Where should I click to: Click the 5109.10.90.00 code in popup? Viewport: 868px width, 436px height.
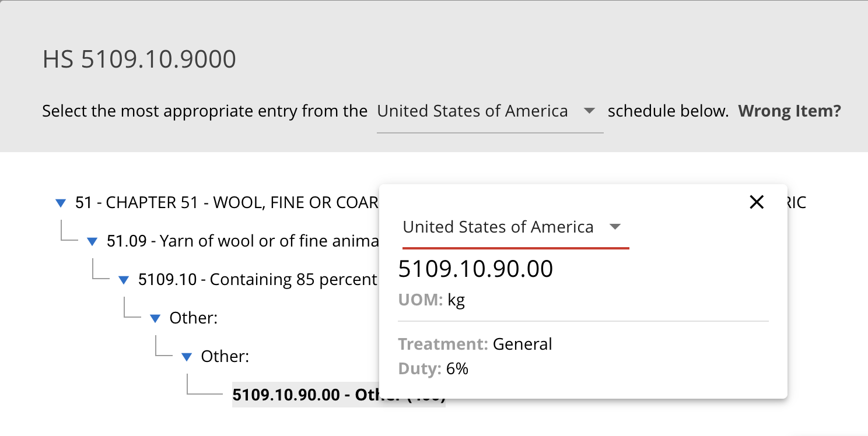tap(475, 269)
